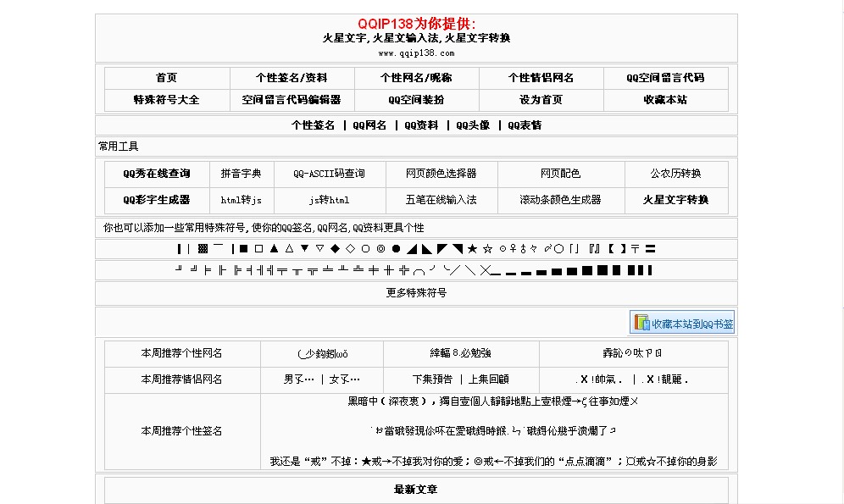This screenshot has height=504, width=844.
Task: Open the html转js tool
Action: [241, 200]
